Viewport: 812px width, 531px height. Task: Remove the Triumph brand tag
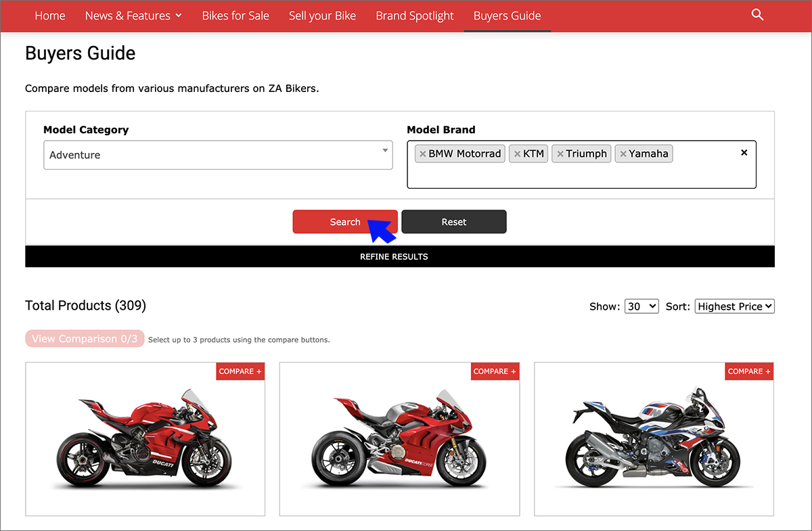click(x=560, y=154)
